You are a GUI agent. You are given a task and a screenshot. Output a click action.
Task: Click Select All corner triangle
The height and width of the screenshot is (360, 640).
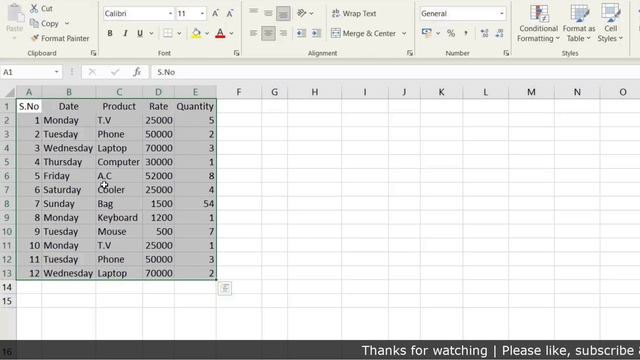9,92
